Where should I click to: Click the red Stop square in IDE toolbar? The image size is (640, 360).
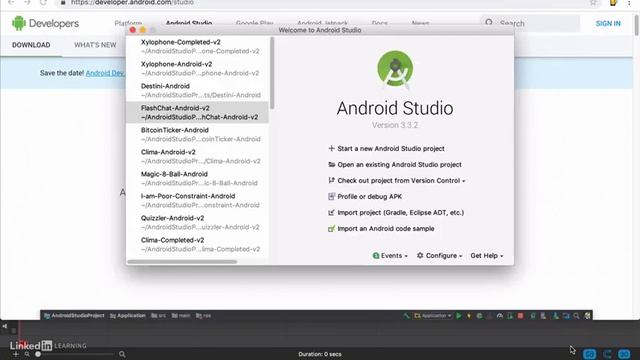tap(520, 316)
